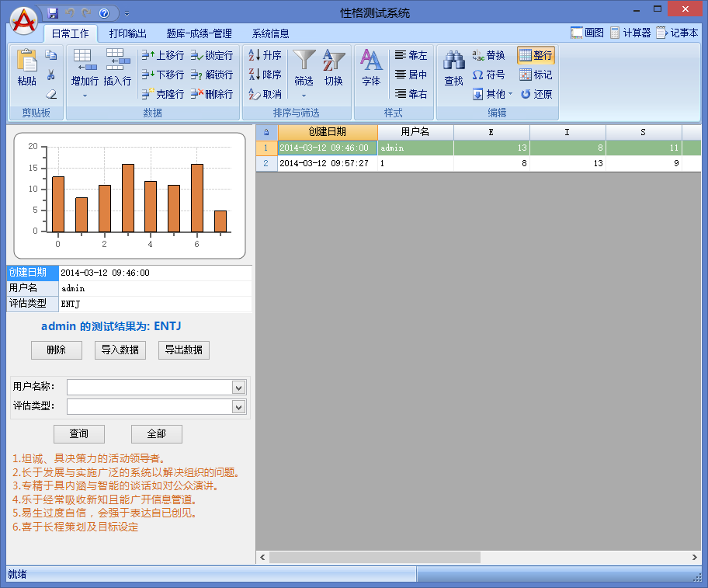Open 记事本 notepad shortcut
708x588 pixels.
click(677, 33)
